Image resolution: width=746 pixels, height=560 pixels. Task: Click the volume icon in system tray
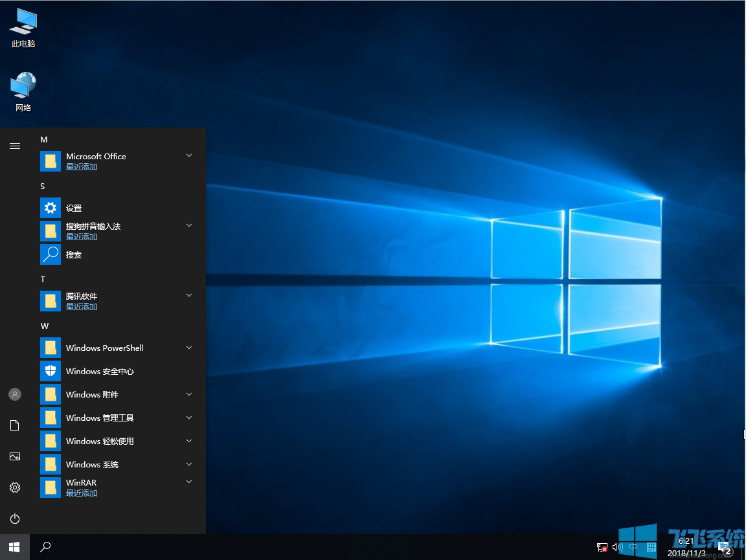click(x=616, y=546)
